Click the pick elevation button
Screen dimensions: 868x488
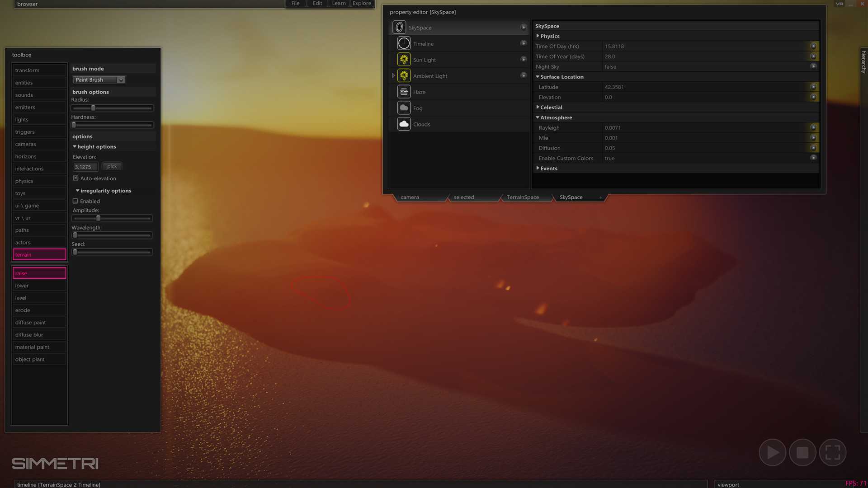[x=112, y=166]
